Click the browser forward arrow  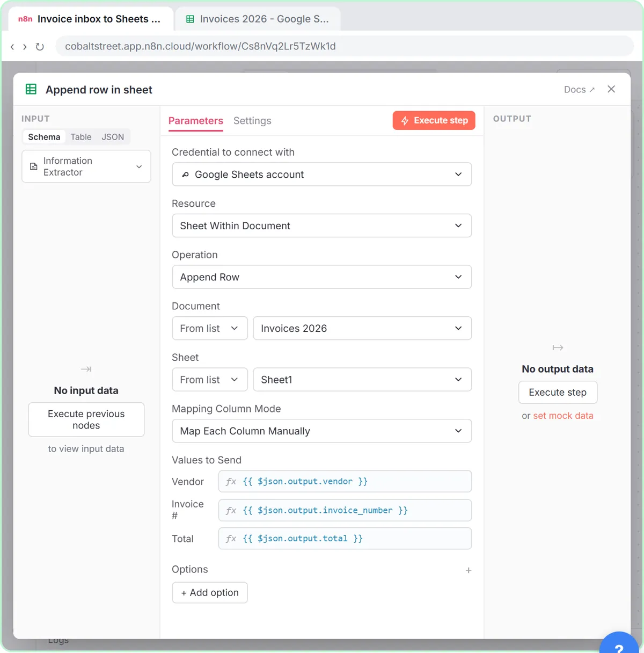25,47
